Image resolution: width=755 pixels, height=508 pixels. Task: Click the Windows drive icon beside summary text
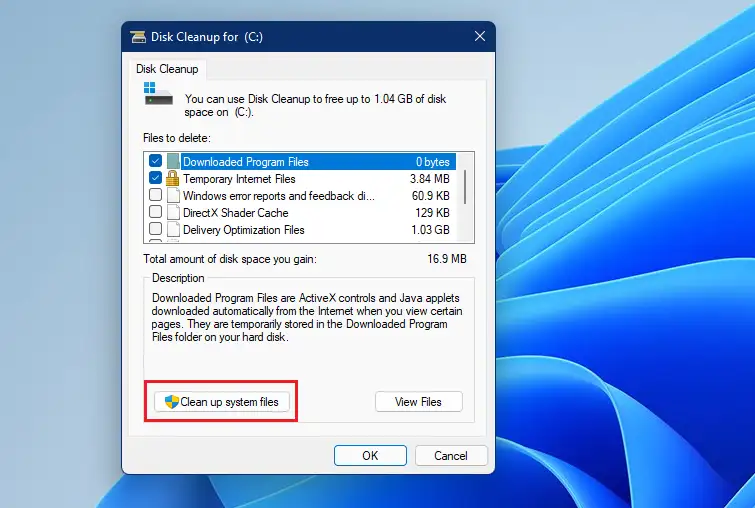[x=158, y=94]
